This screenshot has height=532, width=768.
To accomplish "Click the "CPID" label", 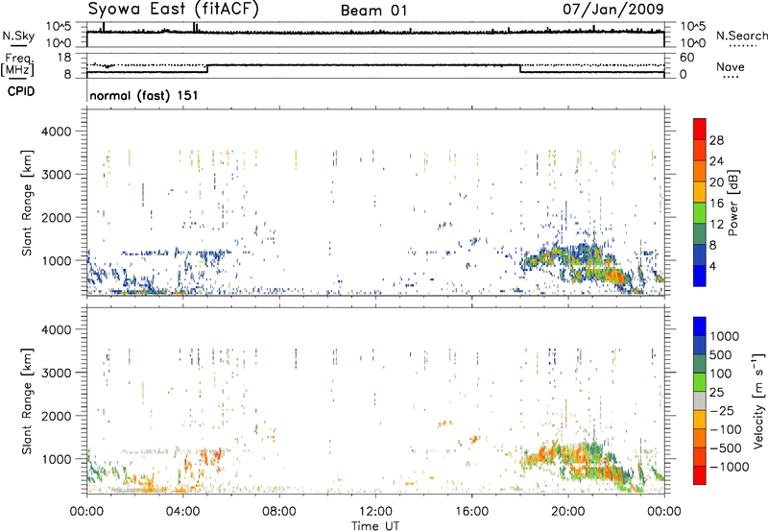I will pyautogui.click(x=21, y=91).
